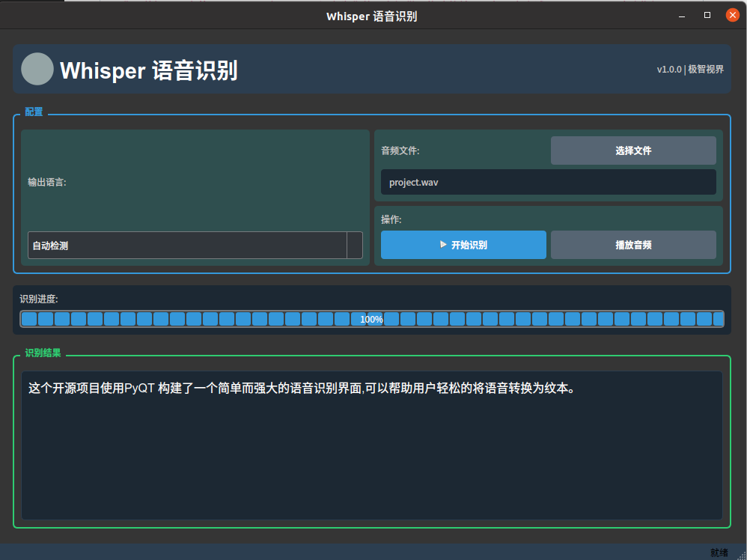Click the round gray logo beside Whisper title
Image resolution: width=747 pixels, height=560 pixels.
[x=37, y=69]
